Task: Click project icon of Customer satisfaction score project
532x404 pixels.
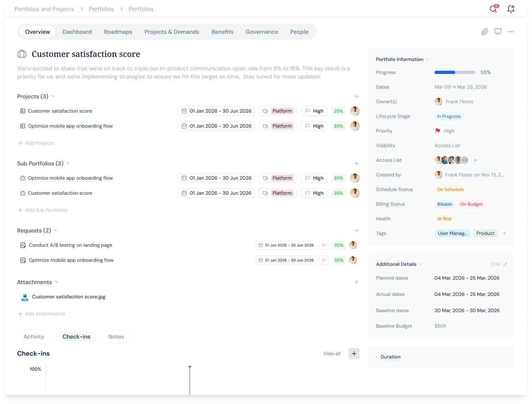Action: click(23, 111)
